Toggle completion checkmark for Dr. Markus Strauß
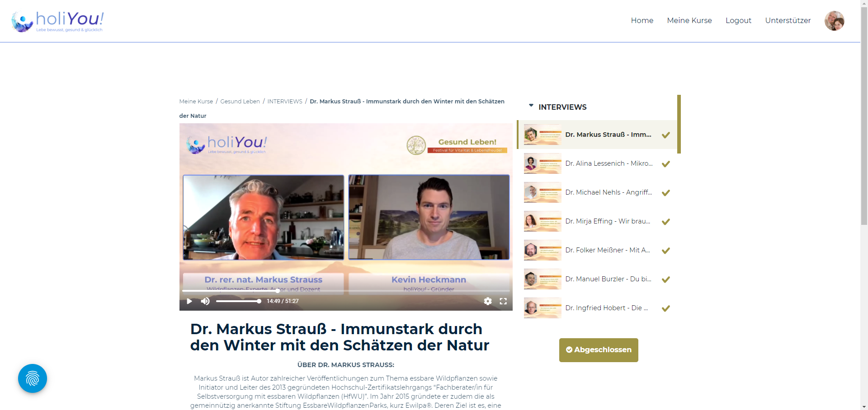Image resolution: width=868 pixels, height=410 pixels. point(665,135)
